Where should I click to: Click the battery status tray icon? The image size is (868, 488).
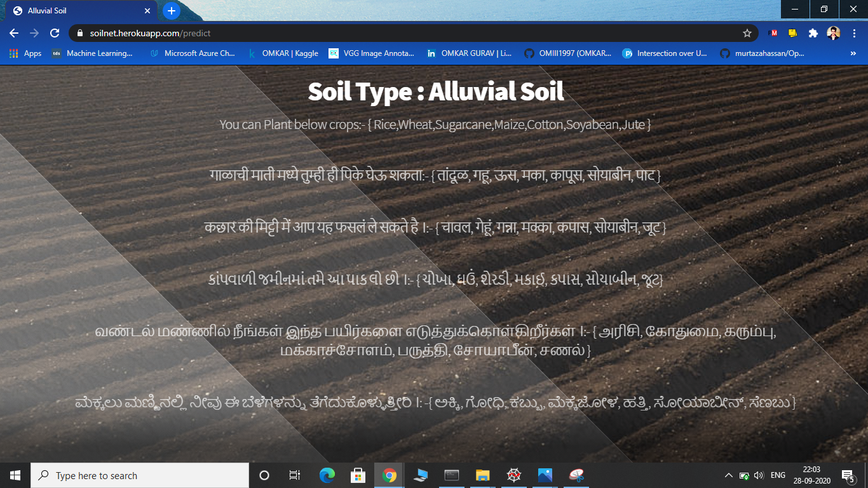click(x=743, y=475)
